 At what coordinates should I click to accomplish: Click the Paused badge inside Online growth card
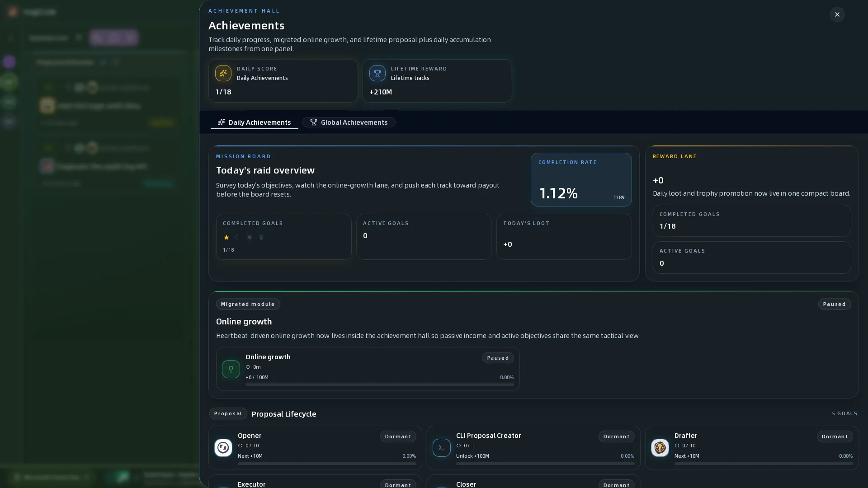point(498,358)
